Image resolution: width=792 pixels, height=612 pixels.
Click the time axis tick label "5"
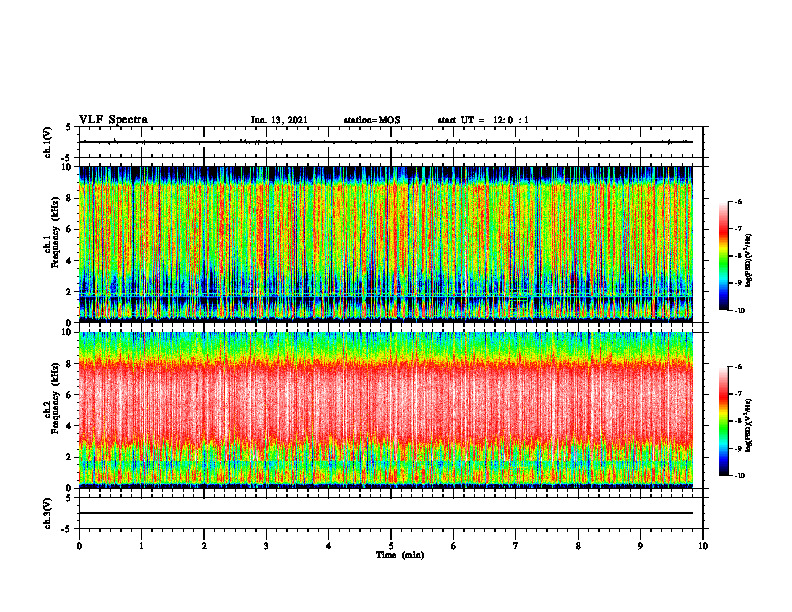click(391, 546)
